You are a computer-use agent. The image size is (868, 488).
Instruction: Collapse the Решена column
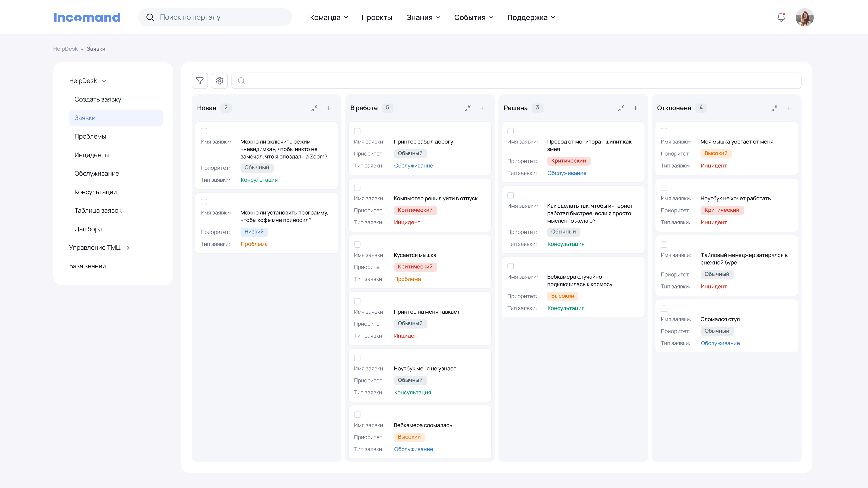click(621, 108)
